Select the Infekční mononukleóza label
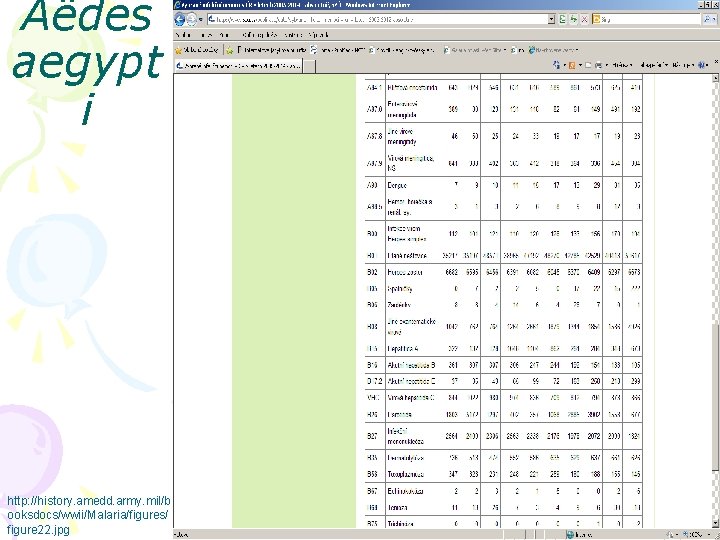720x540 pixels. click(405, 436)
